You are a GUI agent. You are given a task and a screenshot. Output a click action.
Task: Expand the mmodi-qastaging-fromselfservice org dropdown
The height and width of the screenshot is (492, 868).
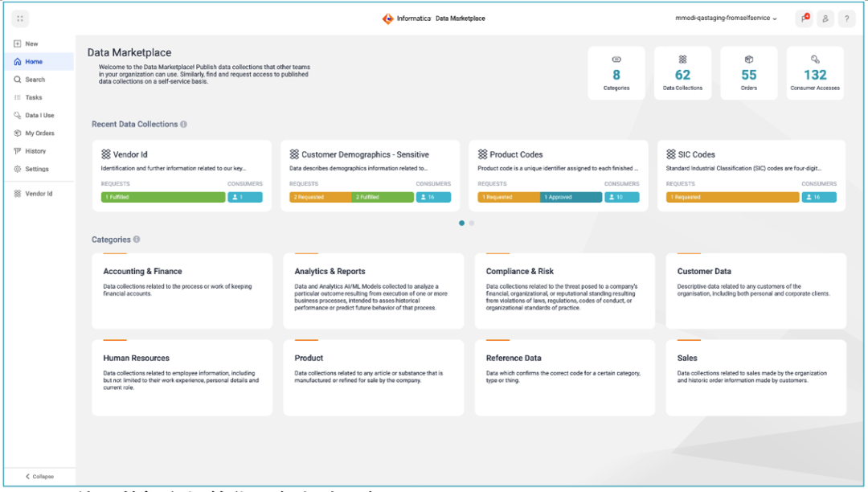726,18
